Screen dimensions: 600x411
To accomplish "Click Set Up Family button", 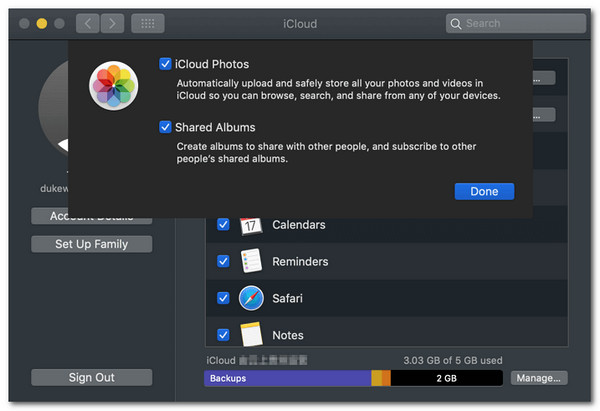I will coord(91,244).
